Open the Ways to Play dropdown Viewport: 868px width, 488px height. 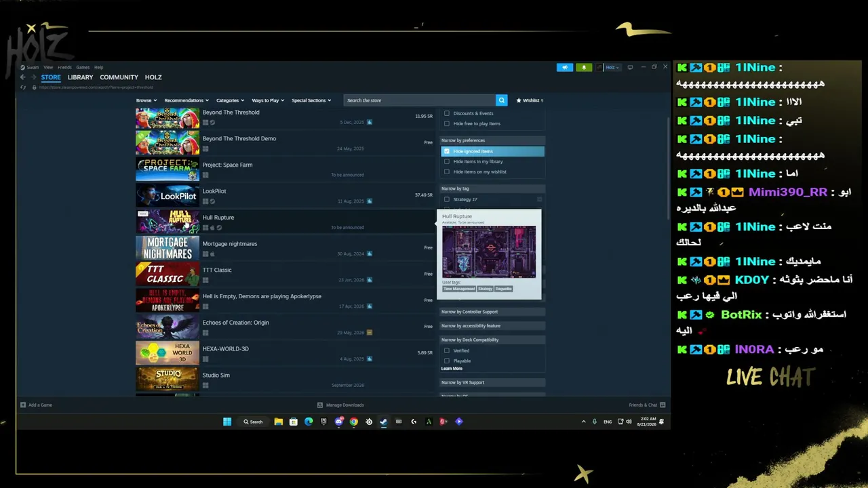pyautogui.click(x=268, y=100)
